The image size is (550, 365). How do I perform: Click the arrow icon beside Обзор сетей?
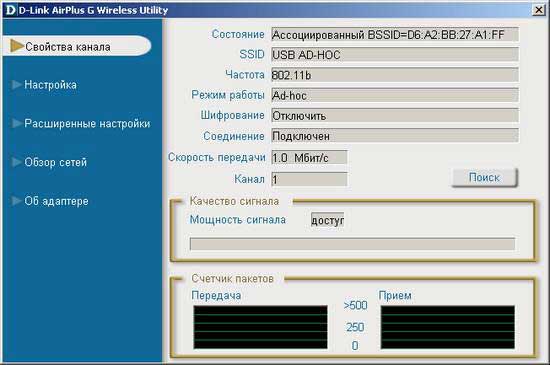[x=16, y=162]
